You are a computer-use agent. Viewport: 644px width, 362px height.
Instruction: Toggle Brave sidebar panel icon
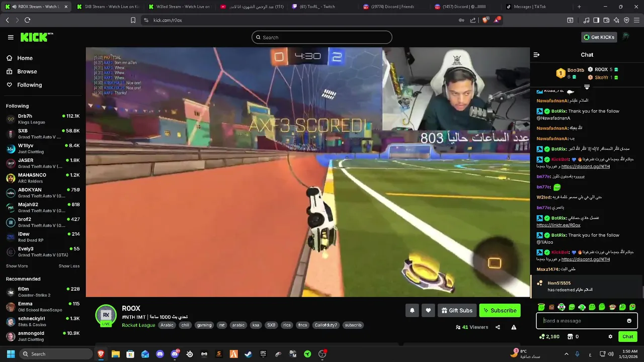click(596, 20)
